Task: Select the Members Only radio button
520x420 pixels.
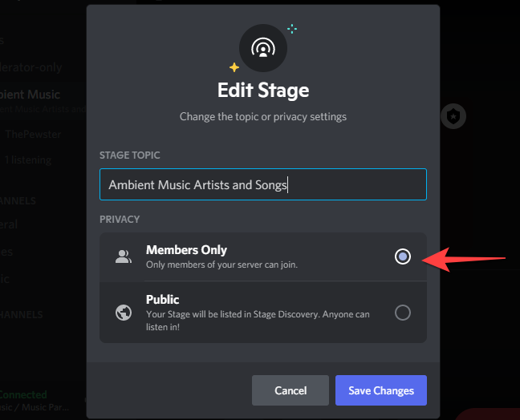Action: click(403, 256)
